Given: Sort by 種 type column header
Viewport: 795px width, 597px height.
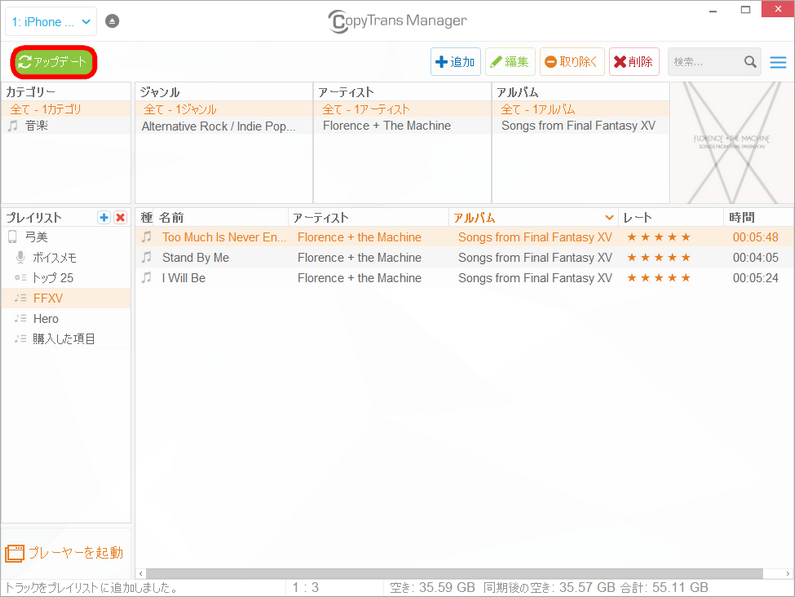Looking at the screenshot, I should pos(147,218).
